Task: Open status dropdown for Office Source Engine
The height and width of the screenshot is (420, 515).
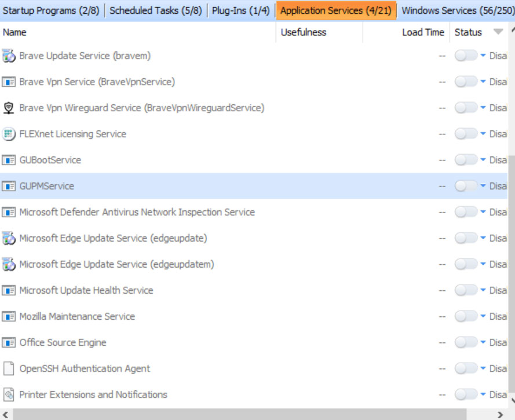Action: 483,342
